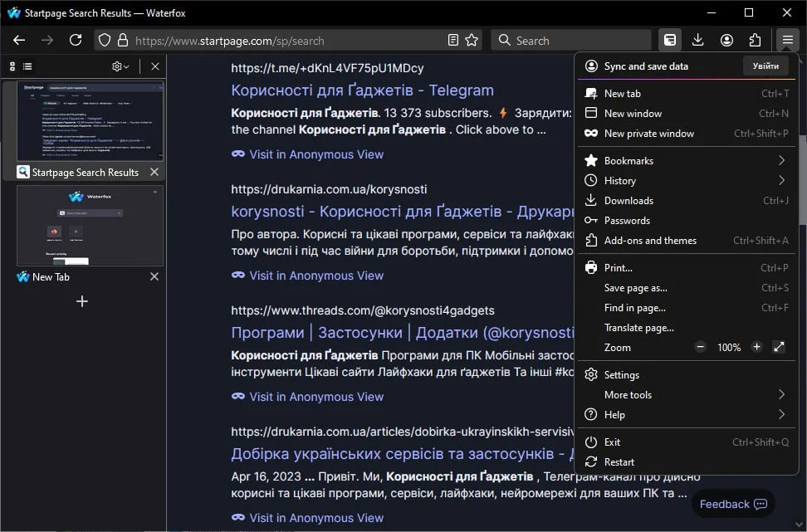This screenshot has width=807, height=532.
Task: Close the tabs sidebar panel
Action: point(155,66)
